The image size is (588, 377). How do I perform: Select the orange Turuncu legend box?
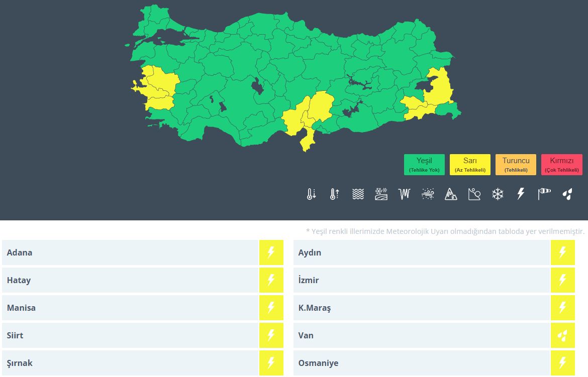point(516,165)
